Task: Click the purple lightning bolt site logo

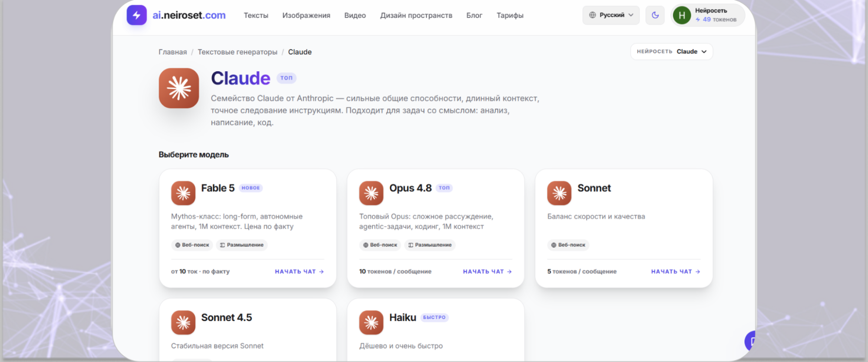Action: (x=136, y=15)
